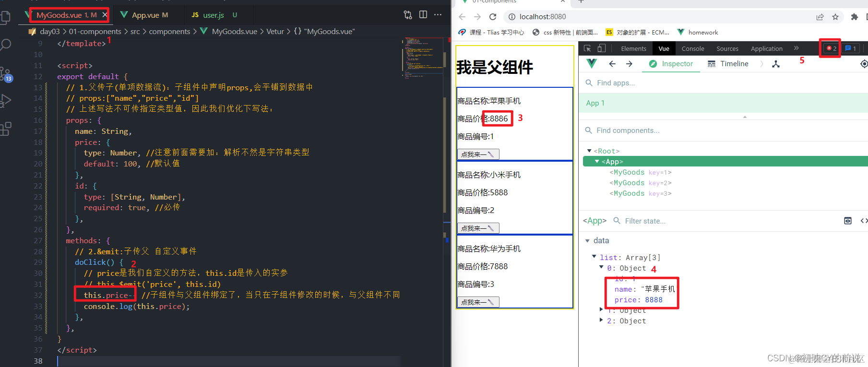Toggle DevTools device toolbar
Image resolution: width=868 pixels, height=367 pixels.
tap(601, 48)
